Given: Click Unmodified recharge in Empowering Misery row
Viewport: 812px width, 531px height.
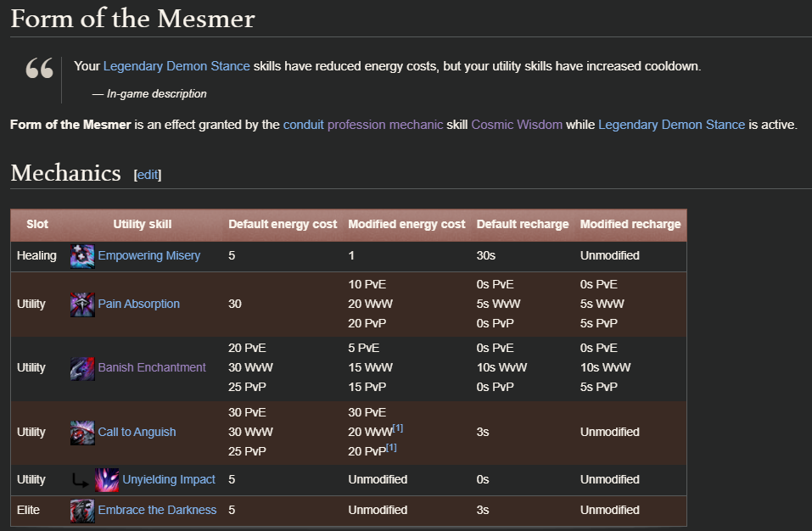Looking at the screenshot, I should (x=609, y=255).
